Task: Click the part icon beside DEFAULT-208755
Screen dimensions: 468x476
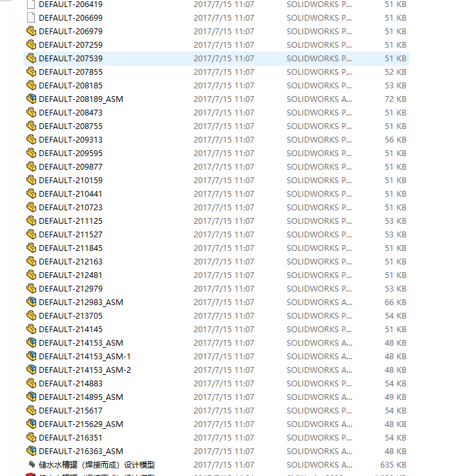Action: click(31, 126)
